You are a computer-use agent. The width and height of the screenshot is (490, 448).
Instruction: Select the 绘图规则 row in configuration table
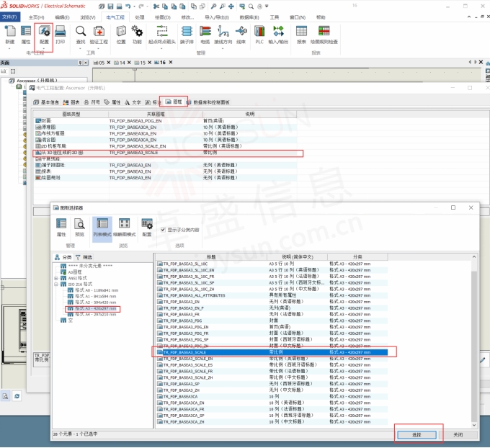165,177
